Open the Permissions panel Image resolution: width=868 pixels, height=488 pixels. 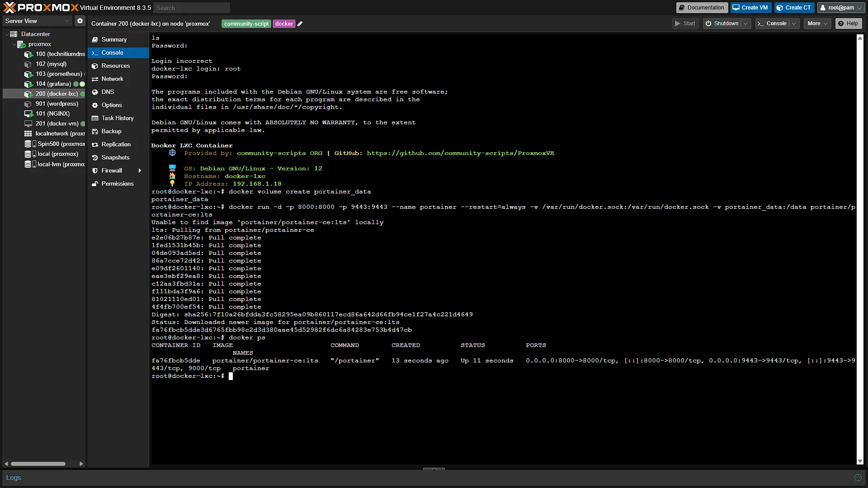coord(118,184)
